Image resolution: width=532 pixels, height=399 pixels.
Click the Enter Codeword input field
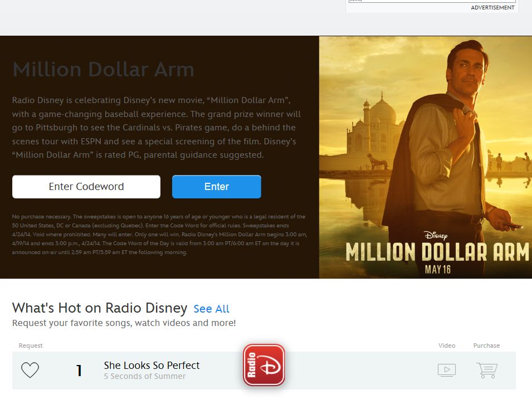86,187
